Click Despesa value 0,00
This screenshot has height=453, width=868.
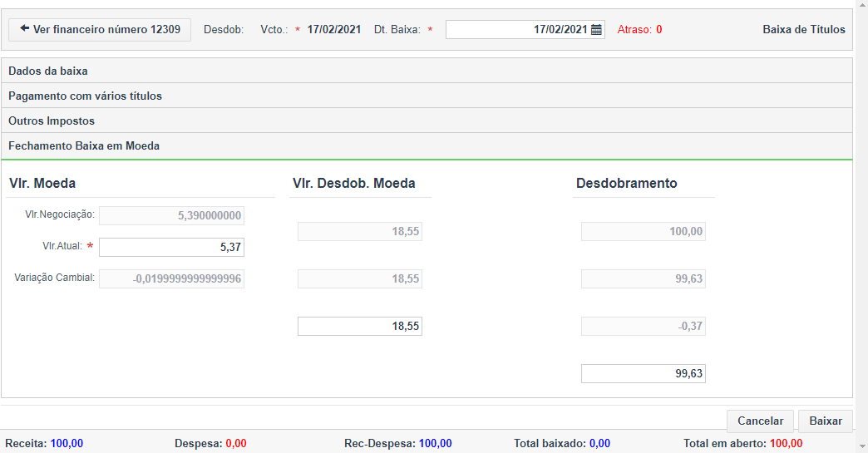[236, 444]
